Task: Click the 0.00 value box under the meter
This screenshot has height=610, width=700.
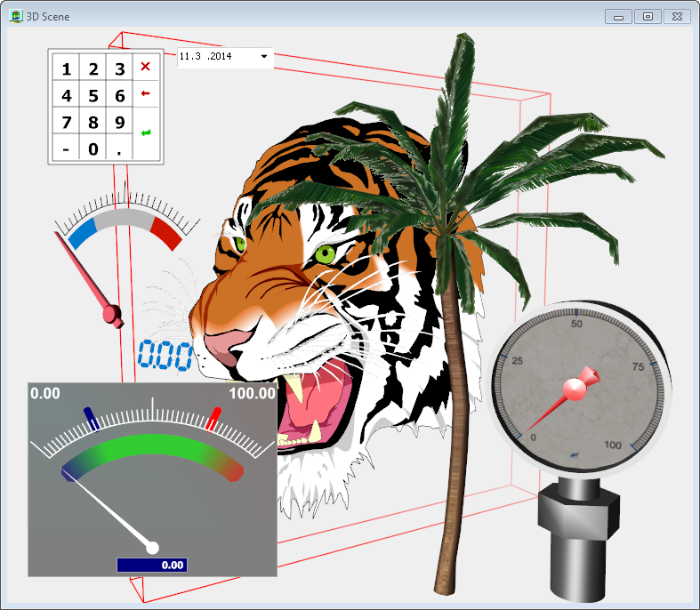Action: [x=152, y=565]
